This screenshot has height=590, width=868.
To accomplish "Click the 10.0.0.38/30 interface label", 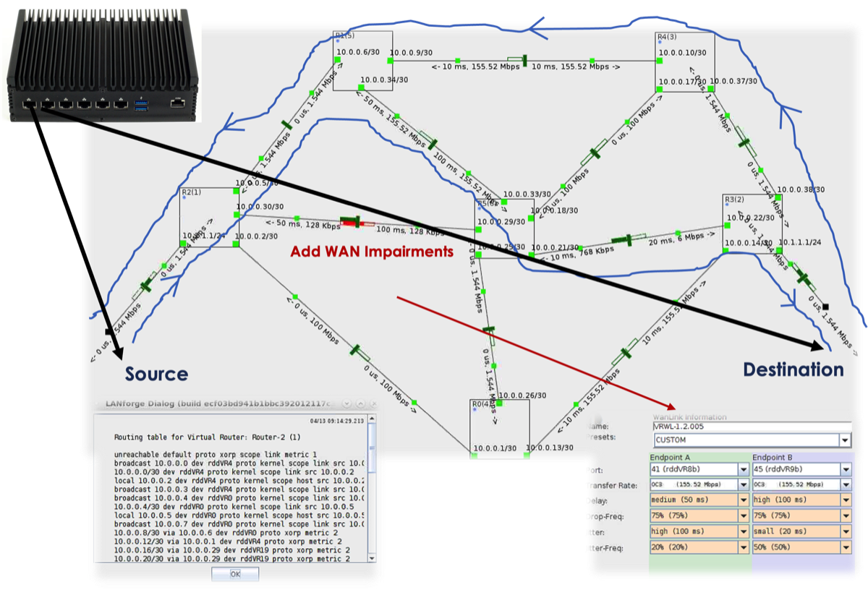I will [x=800, y=189].
